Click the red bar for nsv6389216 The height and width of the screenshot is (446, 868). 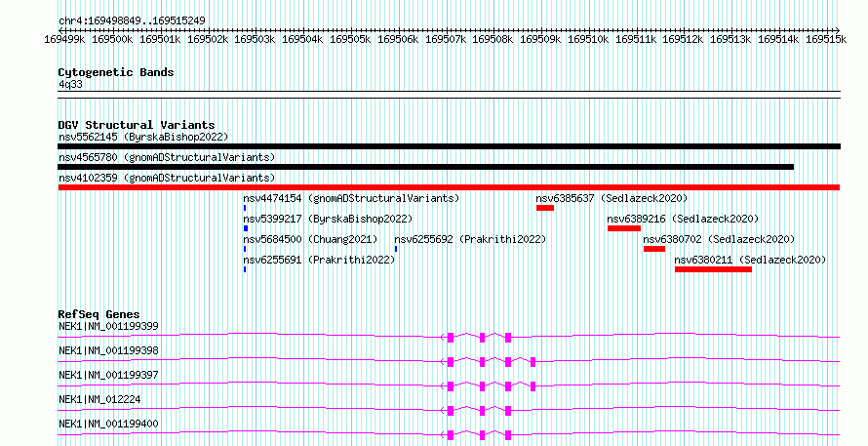tap(624, 228)
